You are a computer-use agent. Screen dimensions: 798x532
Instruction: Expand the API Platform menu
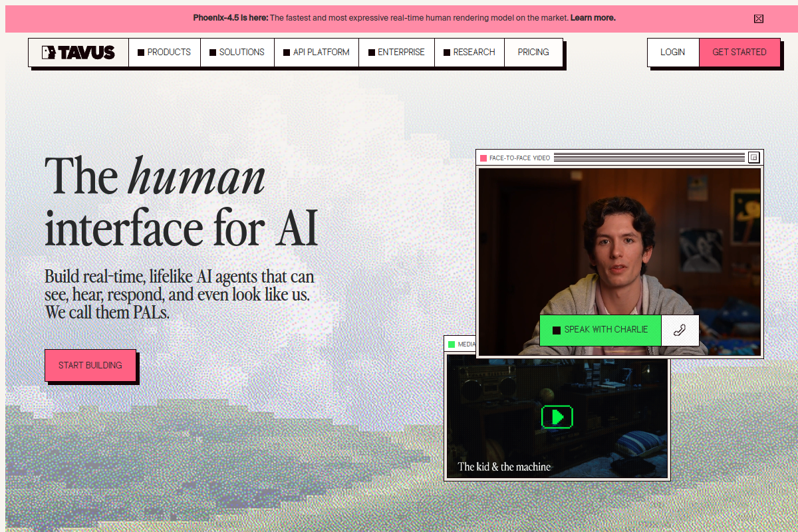tap(316, 53)
